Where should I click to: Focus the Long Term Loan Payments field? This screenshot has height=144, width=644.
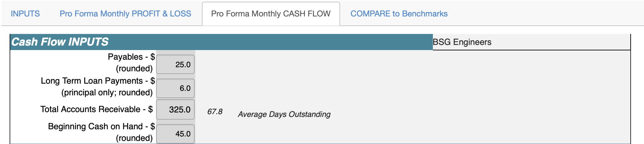pos(176,88)
